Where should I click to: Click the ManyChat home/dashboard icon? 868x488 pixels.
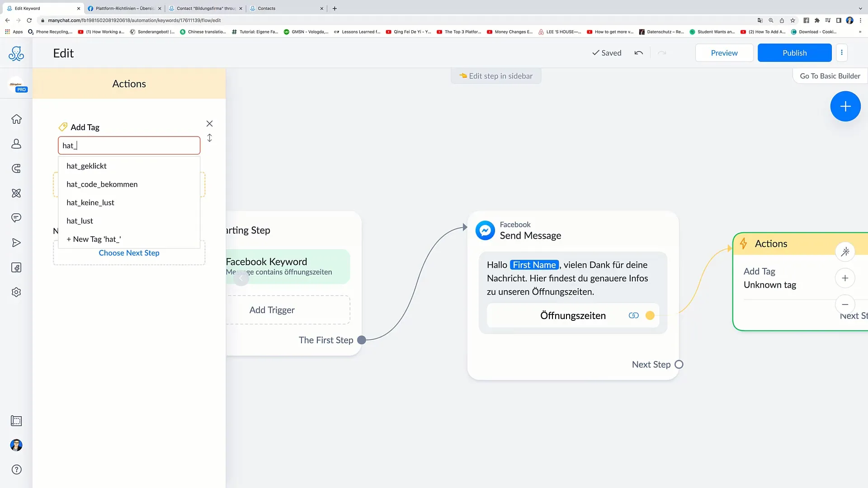pos(17,118)
